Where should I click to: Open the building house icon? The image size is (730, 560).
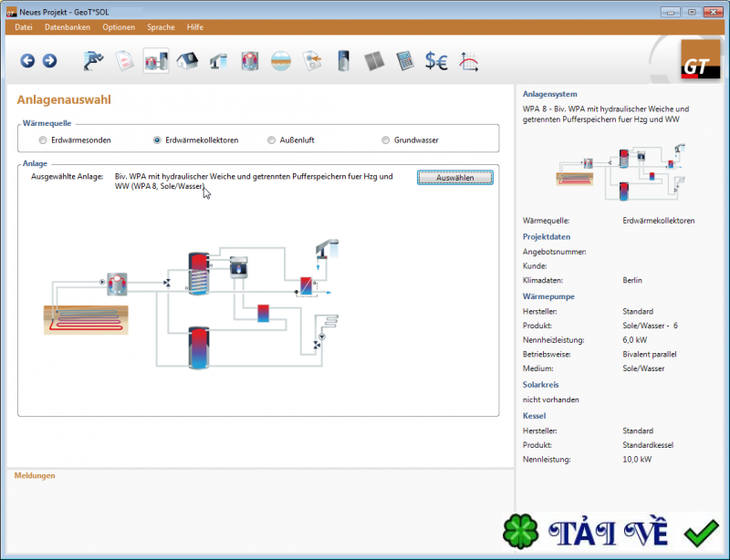click(187, 60)
